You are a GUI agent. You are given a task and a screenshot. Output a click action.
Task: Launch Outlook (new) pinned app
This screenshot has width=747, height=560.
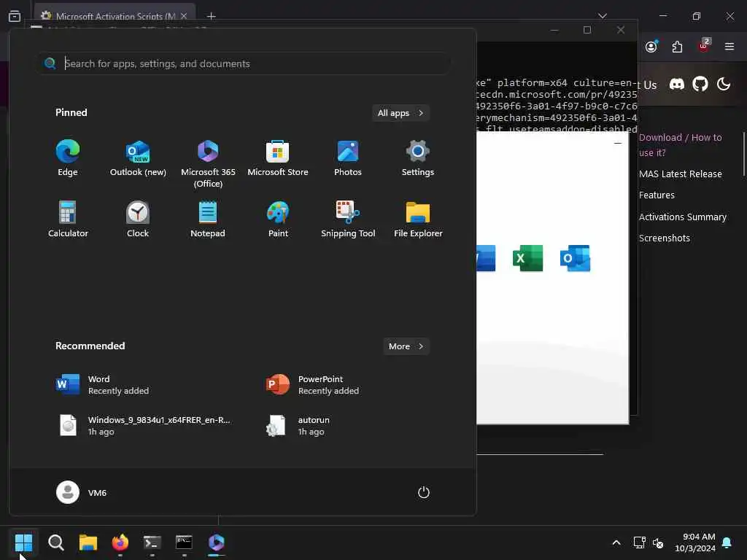click(x=138, y=158)
